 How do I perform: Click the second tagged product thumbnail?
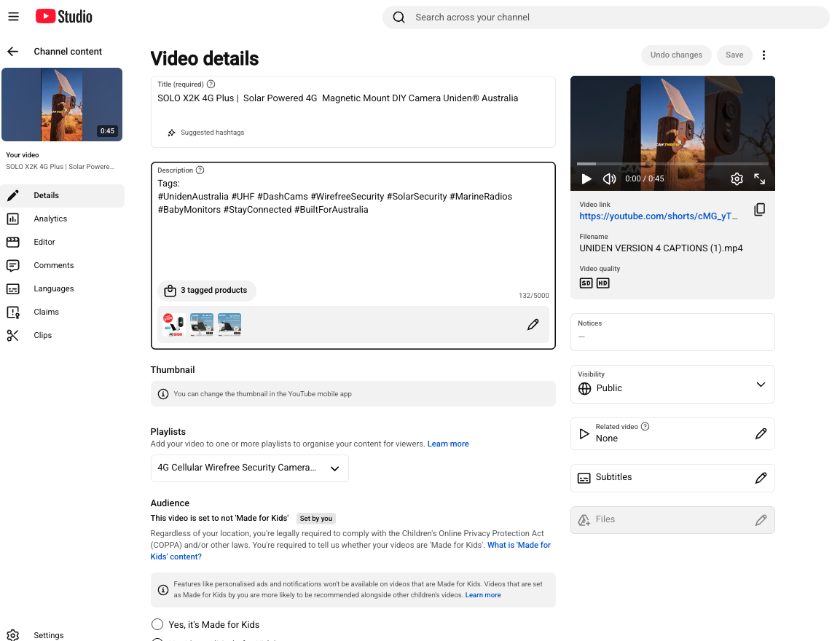pyautogui.click(x=201, y=325)
